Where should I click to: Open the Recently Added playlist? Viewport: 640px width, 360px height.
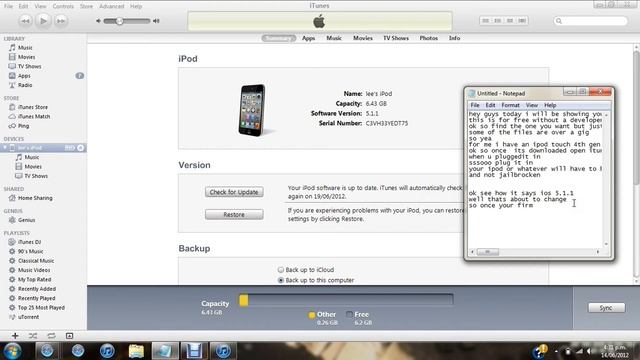pos(37,289)
